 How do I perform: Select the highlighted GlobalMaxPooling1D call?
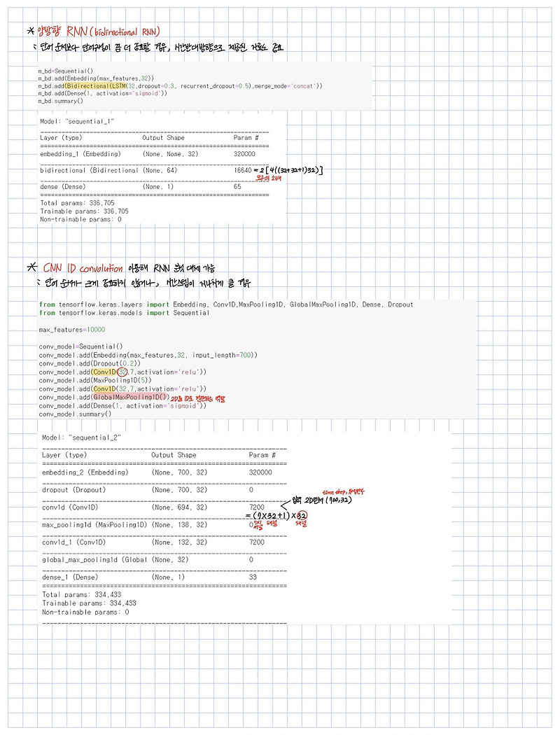(x=129, y=398)
